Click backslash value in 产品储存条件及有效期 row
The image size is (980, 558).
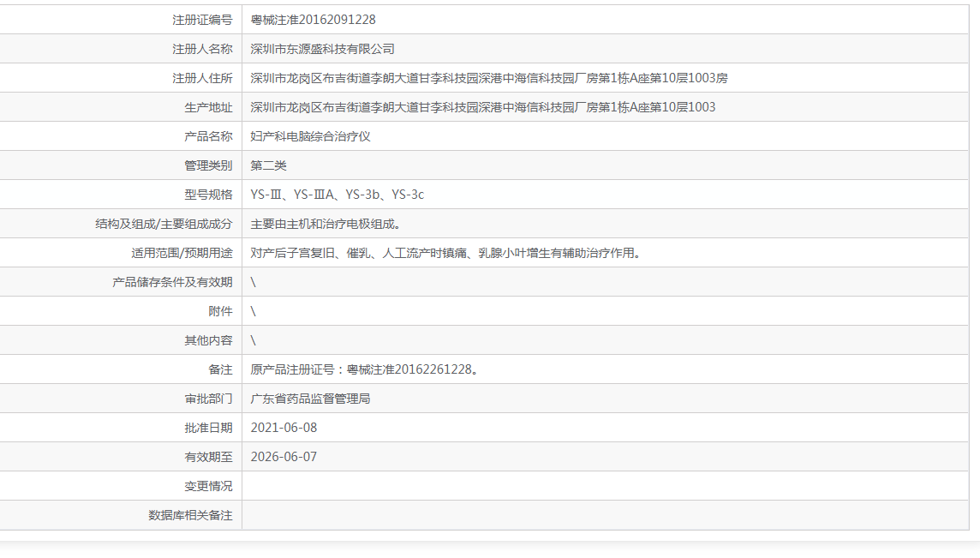(x=253, y=282)
